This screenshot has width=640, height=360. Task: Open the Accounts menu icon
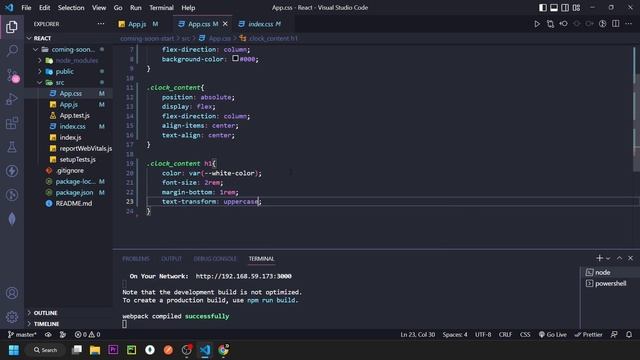12,293
